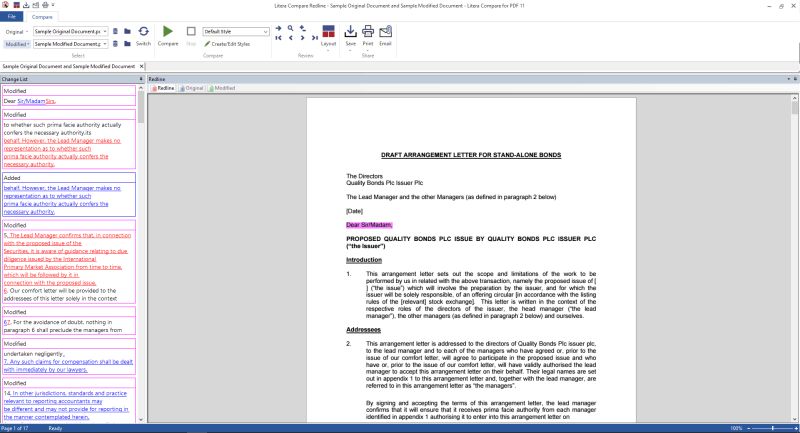Viewport: 800px width, 433px height.
Task: Click the Change List scroll-up arrow
Action: point(141,89)
